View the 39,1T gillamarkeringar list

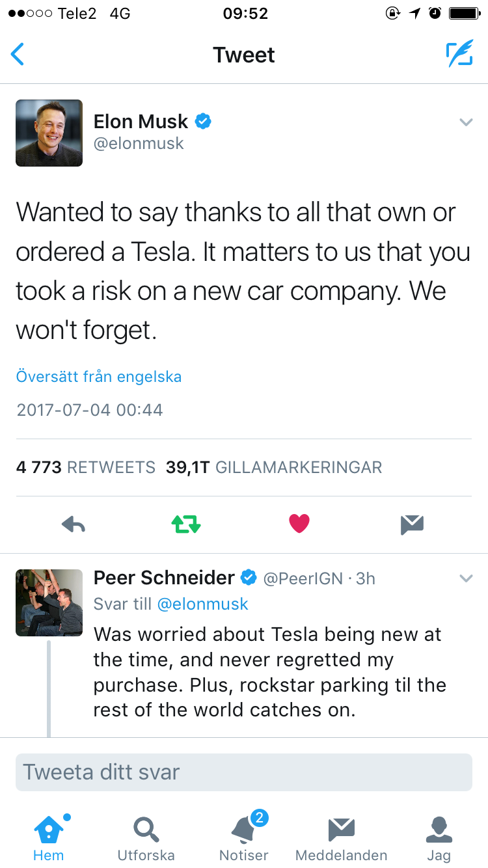(x=274, y=467)
